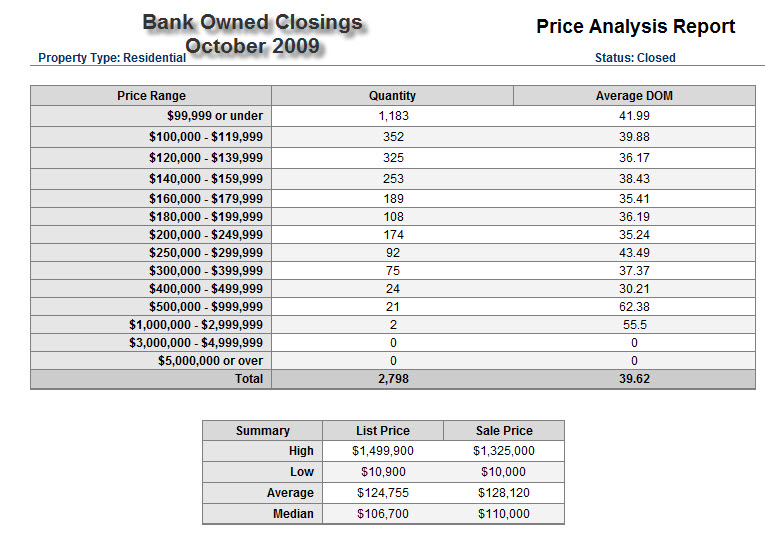Click the Price Range column header
Image resolution: width=765 pixels, height=541 pixels.
coord(151,96)
